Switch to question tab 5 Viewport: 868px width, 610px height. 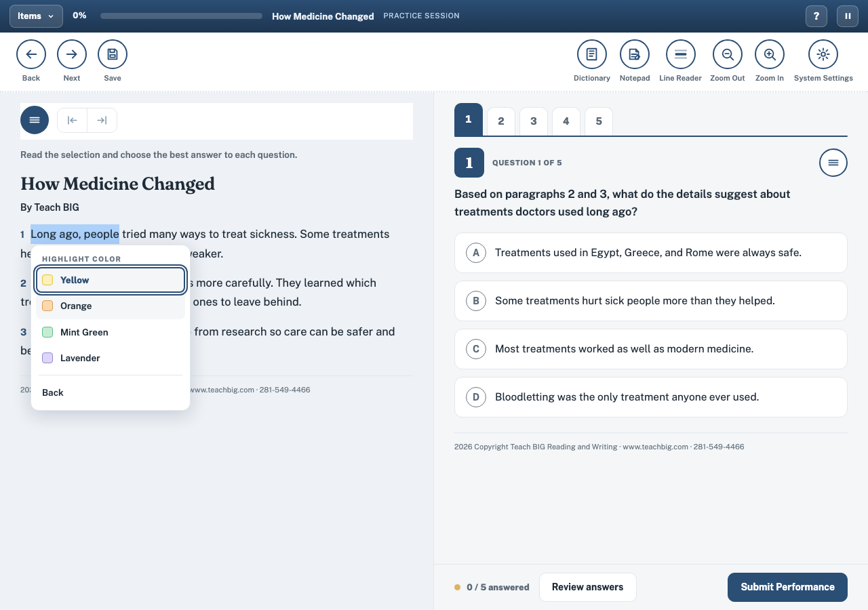coord(599,121)
